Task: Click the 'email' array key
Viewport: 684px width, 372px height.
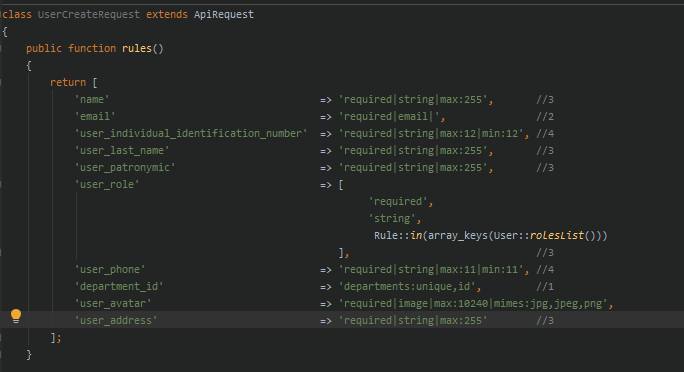Action: (x=95, y=116)
